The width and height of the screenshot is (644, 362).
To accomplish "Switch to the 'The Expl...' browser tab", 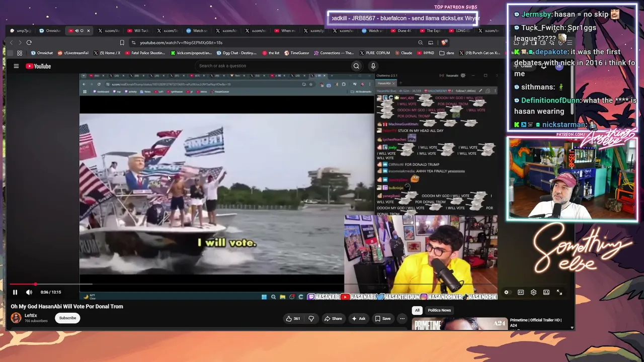I will (x=430, y=31).
